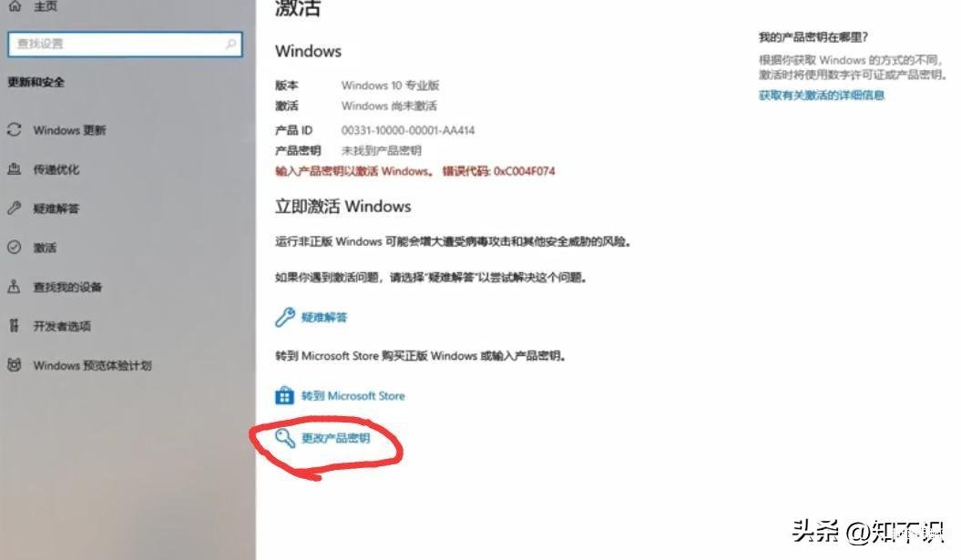961x560 pixels.
Task: Click the 查找我的设备 person icon
Action: pyautogui.click(x=14, y=287)
